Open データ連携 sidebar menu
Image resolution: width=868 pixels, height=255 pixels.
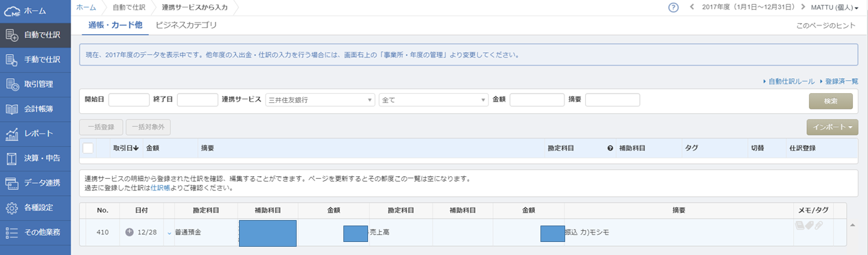coord(35,183)
